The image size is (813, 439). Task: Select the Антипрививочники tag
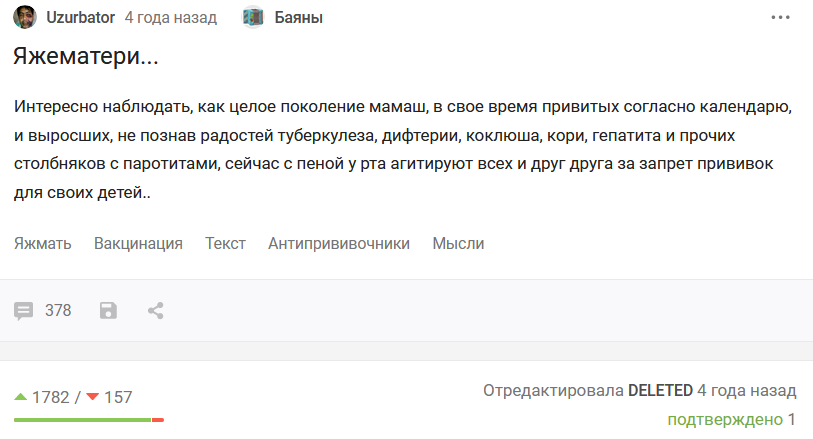tap(339, 243)
